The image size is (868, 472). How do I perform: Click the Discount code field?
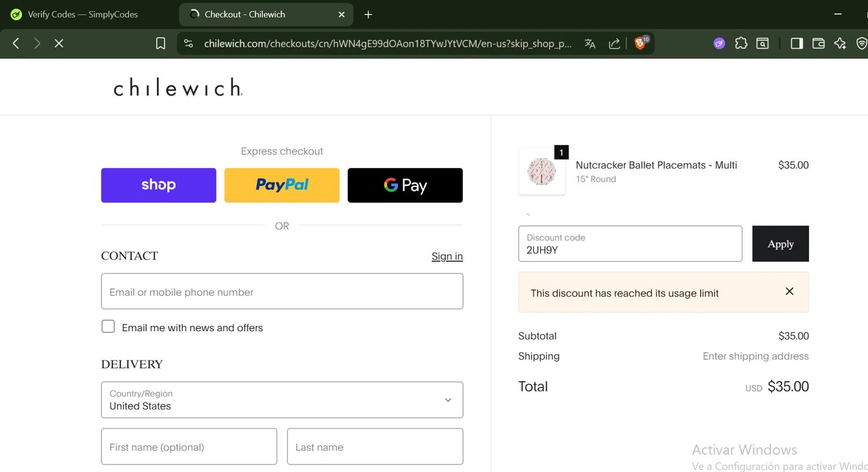tap(630, 244)
